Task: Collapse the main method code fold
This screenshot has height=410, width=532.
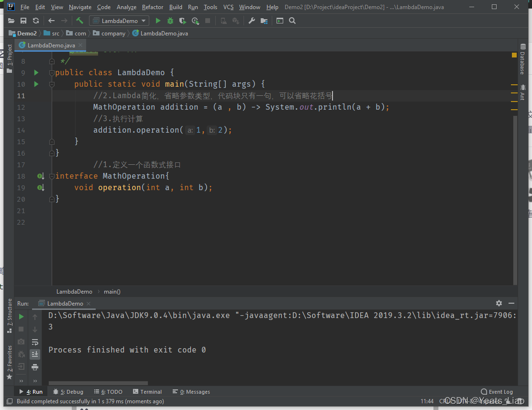Action: (x=52, y=84)
